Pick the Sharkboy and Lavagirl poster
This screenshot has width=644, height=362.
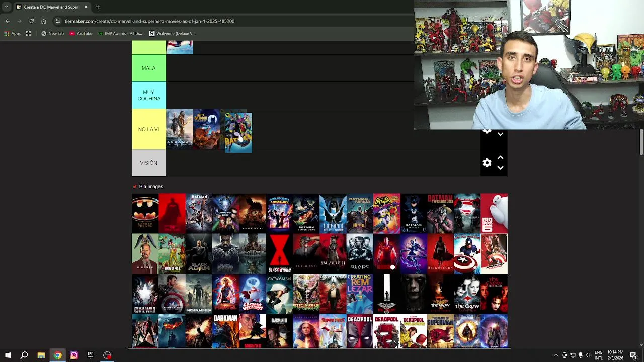pyautogui.click(x=279, y=213)
